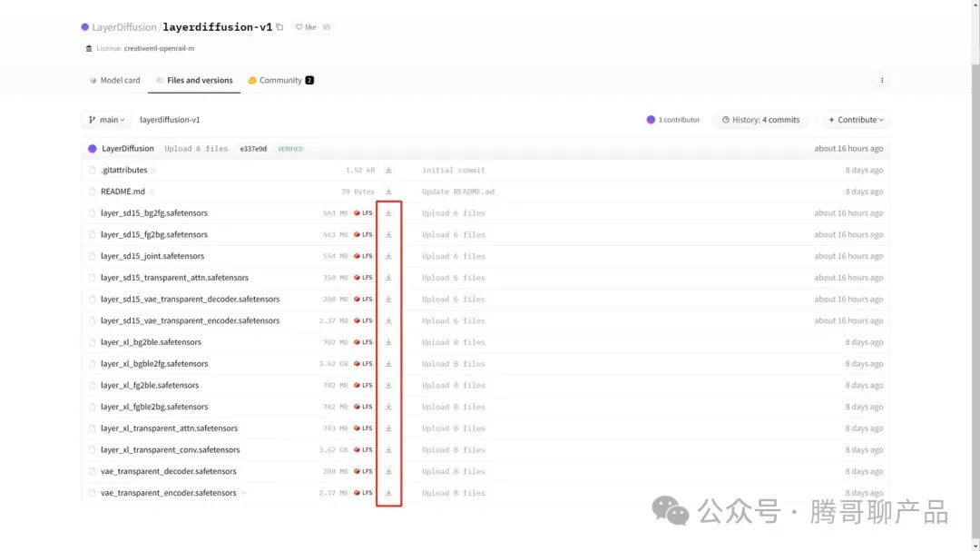
Task: Click LayerDiffusion avatar in commit row
Action: pyautogui.click(x=93, y=149)
